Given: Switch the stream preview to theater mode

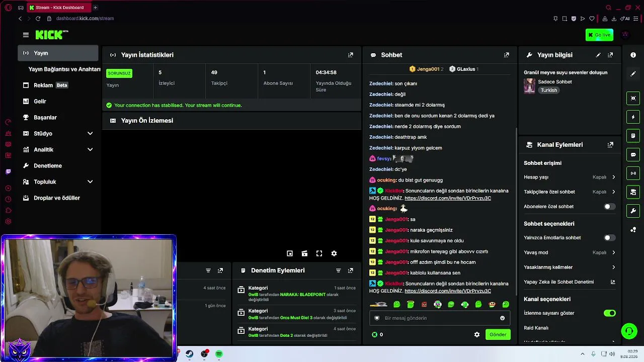Looking at the screenshot, I should pos(304,253).
